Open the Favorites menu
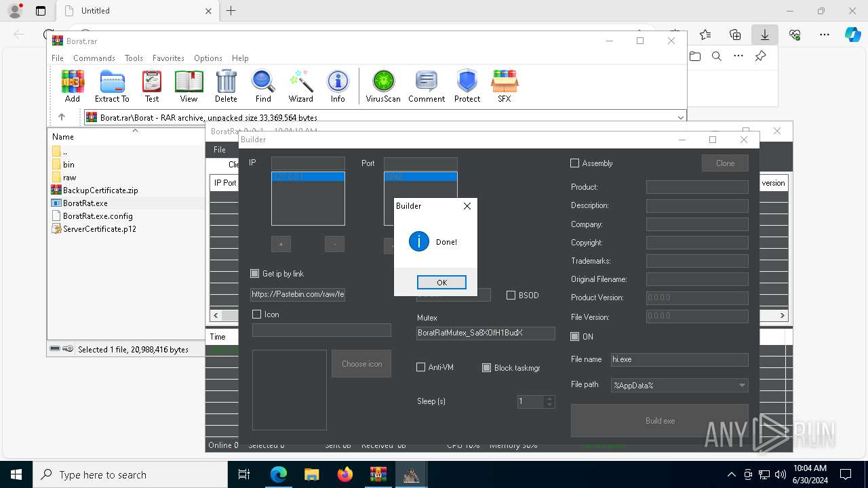This screenshot has width=868, height=488. click(168, 58)
